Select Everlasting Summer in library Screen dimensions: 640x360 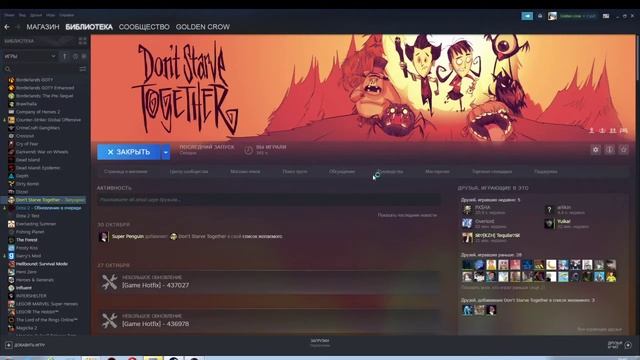(x=36, y=224)
